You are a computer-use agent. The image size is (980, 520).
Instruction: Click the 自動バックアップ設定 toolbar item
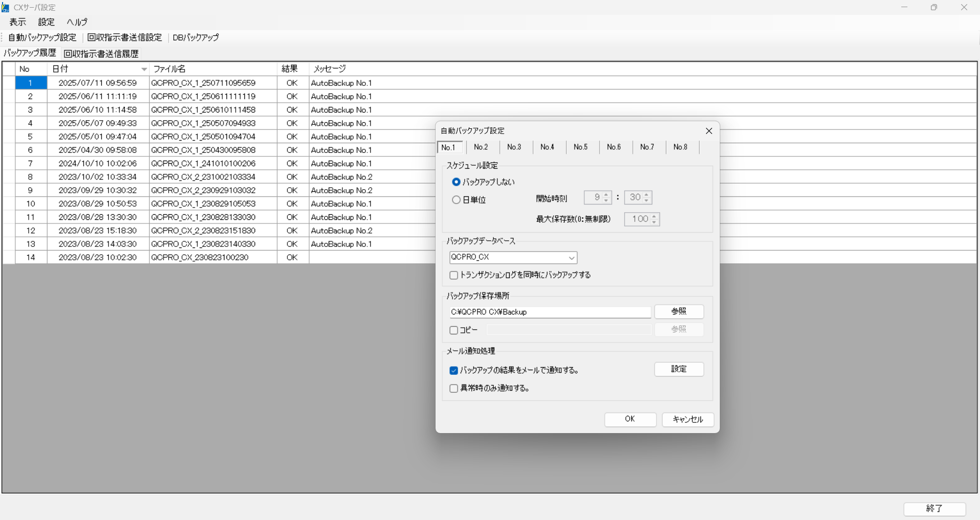coord(42,37)
